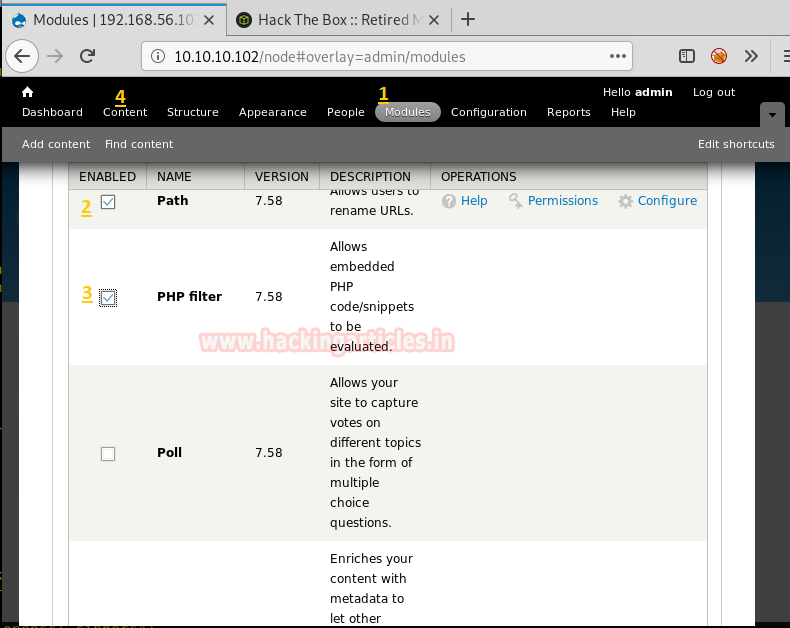790x628 pixels.
Task: Reload the page with the refresh icon
Action: pyautogui.click(x=88, y=56)
